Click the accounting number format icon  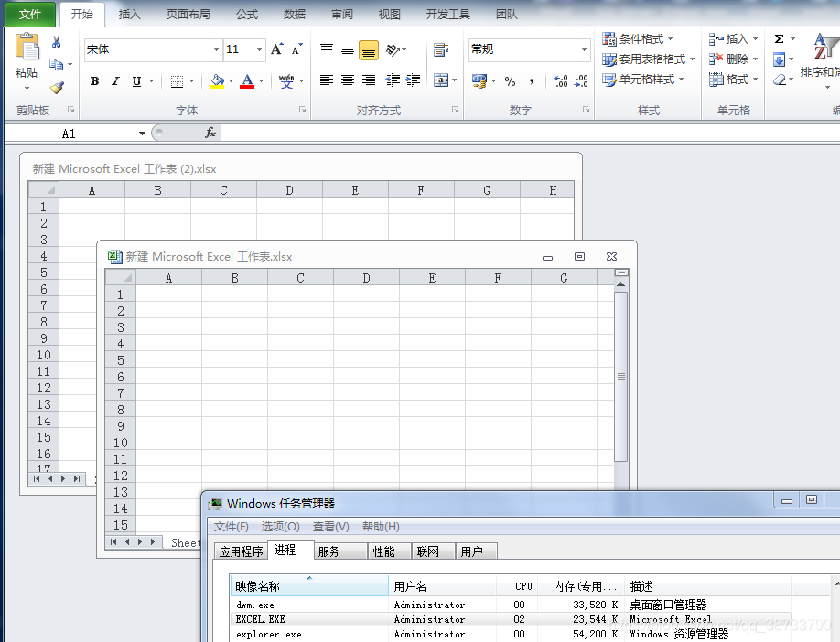pyautogui.click(x=479, y=80)
